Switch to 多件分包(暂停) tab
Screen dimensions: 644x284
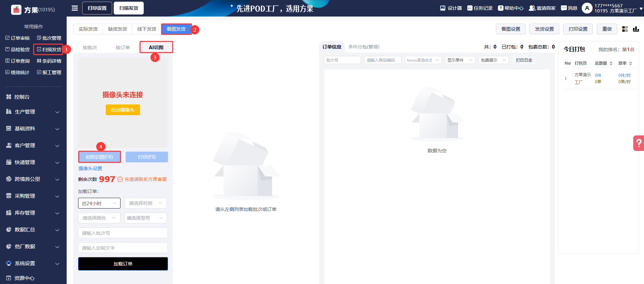click(x=364, y=47)
